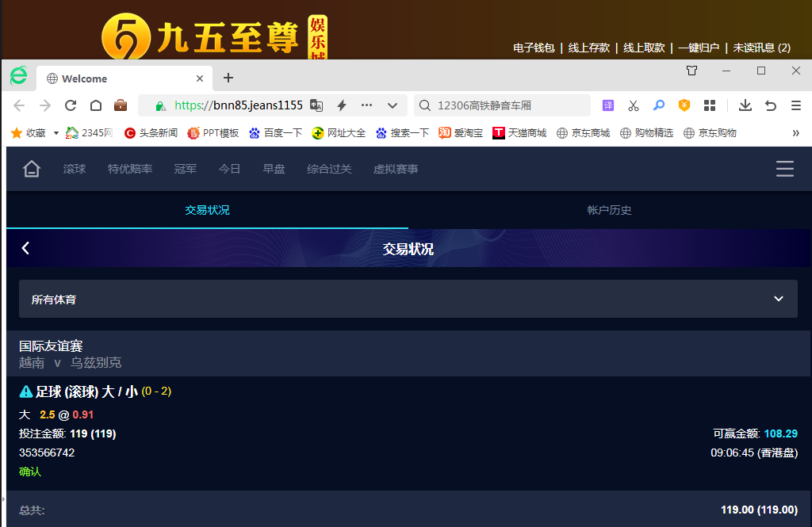Expand the address bar dropdown arrow

click(393, 105)
